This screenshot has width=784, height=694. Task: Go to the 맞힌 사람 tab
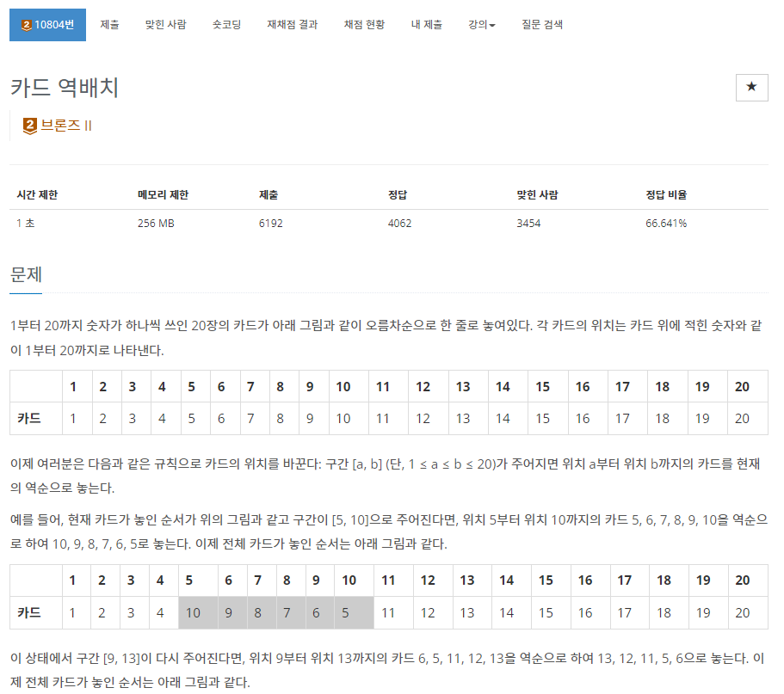pos(165,24)
